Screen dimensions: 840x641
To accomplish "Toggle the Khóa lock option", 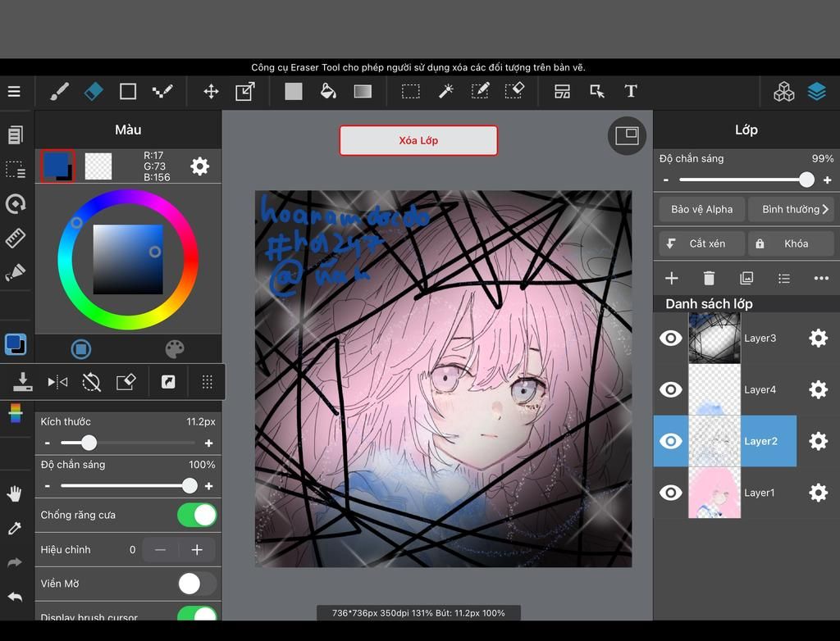I will pos(791,243).
